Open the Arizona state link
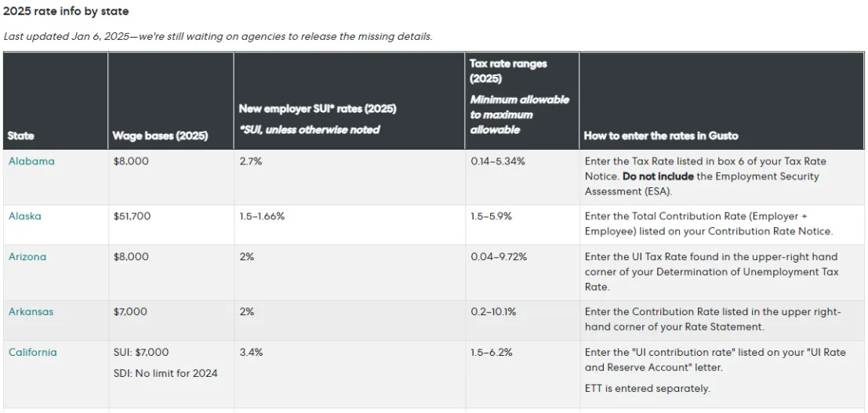 27,257
